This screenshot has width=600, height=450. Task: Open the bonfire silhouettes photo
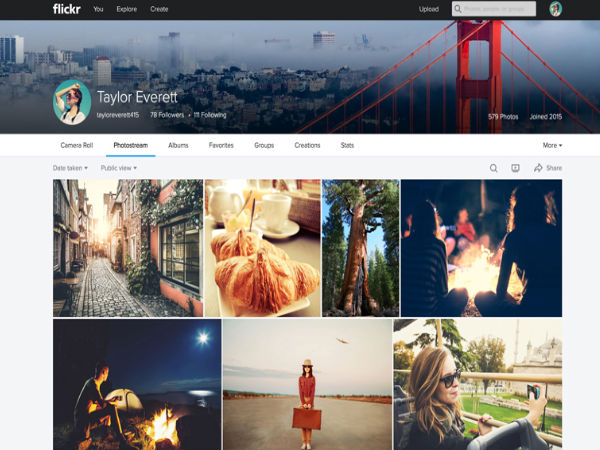pos(481,248)
